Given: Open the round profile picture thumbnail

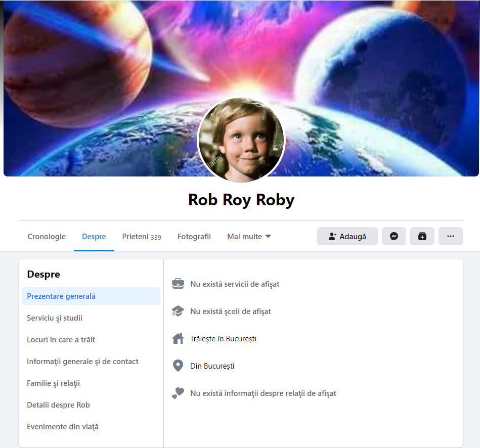Looking at the screenshot, I should [241, 140].
